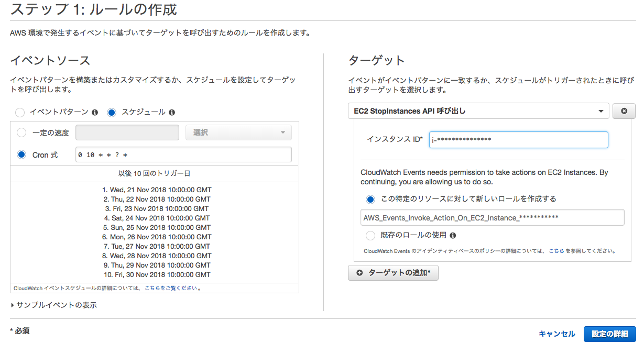
Task: Open こちらをご覧ください schedule details link
Action: [171, 288]
